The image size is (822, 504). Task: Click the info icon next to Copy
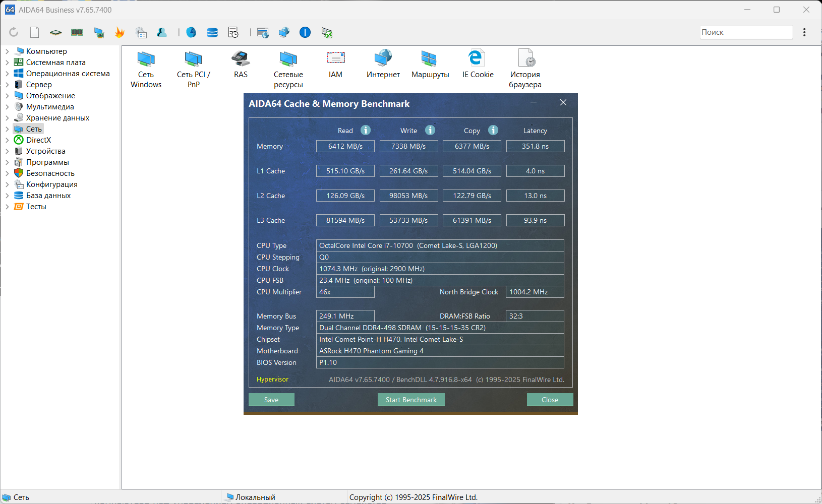pos(493,130)
